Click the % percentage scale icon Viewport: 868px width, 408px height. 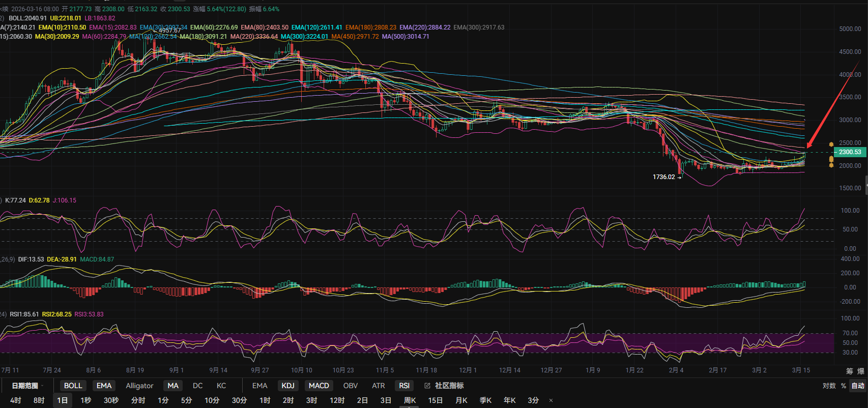[x=843, y=386]
